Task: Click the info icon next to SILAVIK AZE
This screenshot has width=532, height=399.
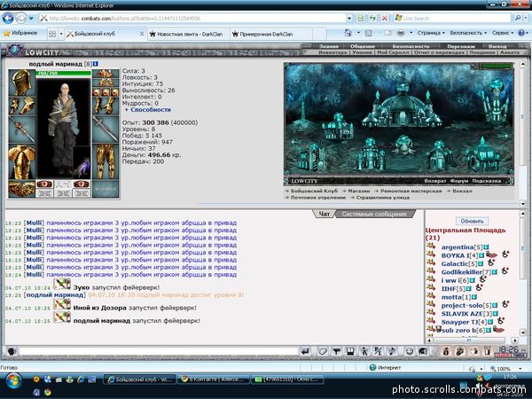Action: click(x=496, y=314)
